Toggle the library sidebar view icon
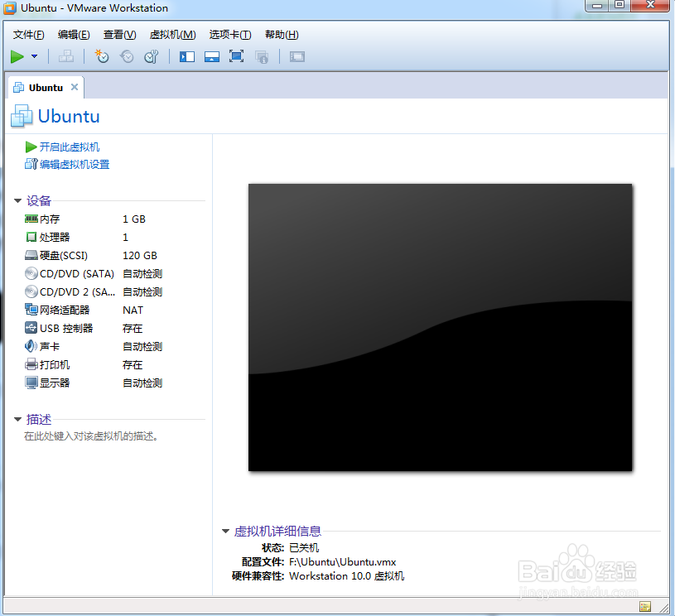The height and width of the screenshot is (616, 675). pyautogui.click(x=187, y=57)
